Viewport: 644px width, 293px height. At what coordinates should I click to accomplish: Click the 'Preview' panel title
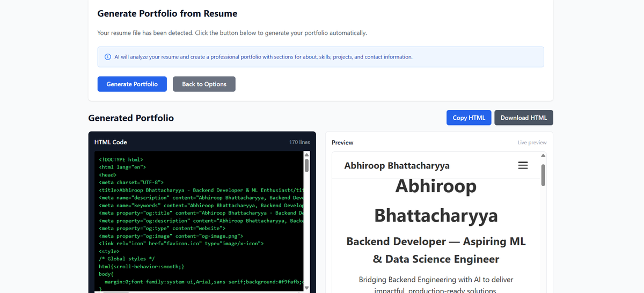(342, 143)
